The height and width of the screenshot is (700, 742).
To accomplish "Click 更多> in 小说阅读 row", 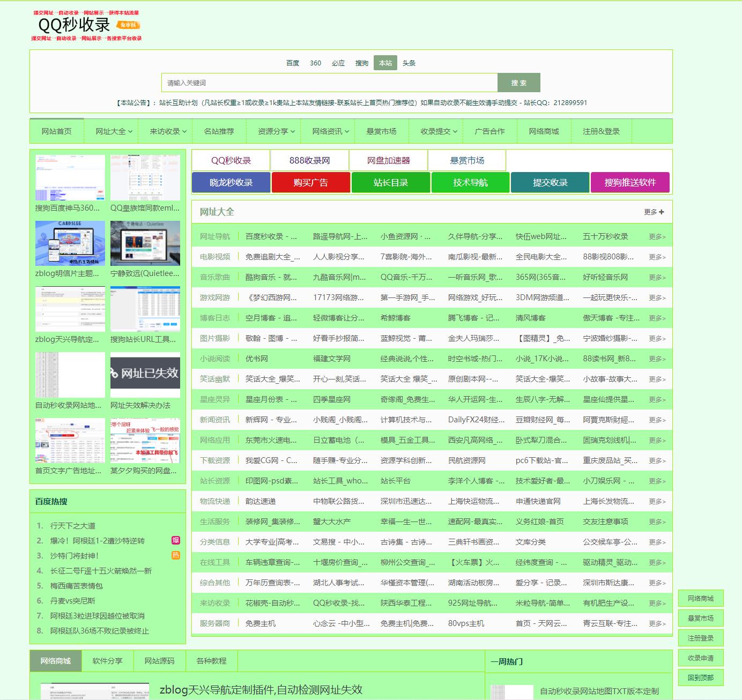I will (x=657, y=359).
